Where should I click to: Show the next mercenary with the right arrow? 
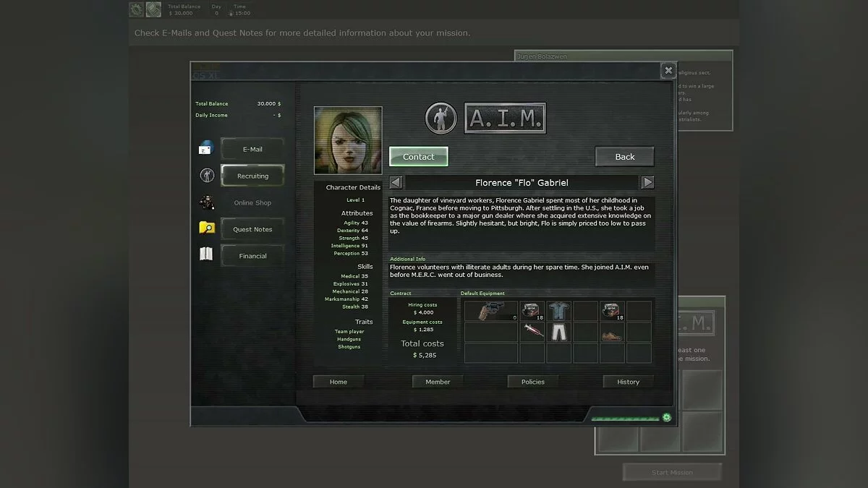(x=648, y=183)
